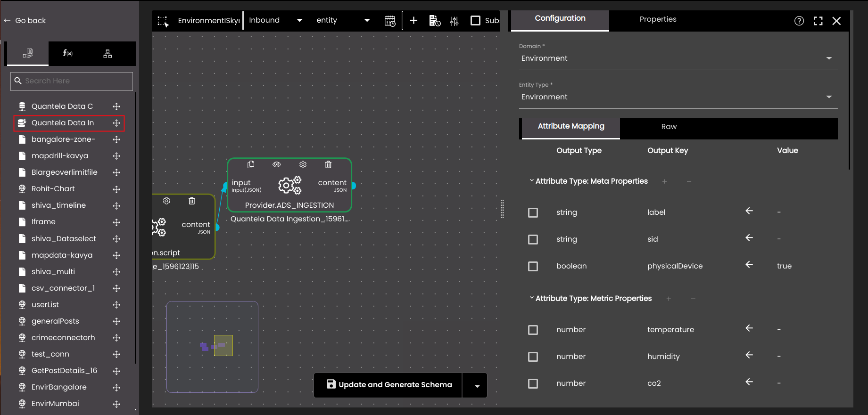Click the sliders settings icon in toolbar
Image resolution: width=868 pixels, height=415 pixels.
(455, 21)
